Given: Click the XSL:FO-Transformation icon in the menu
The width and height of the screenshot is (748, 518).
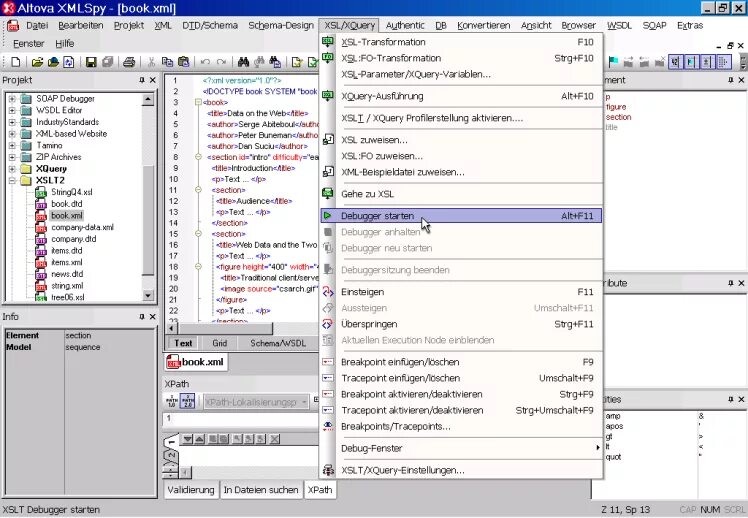Looking at the screenshot, I should click(x=328, y=58).
